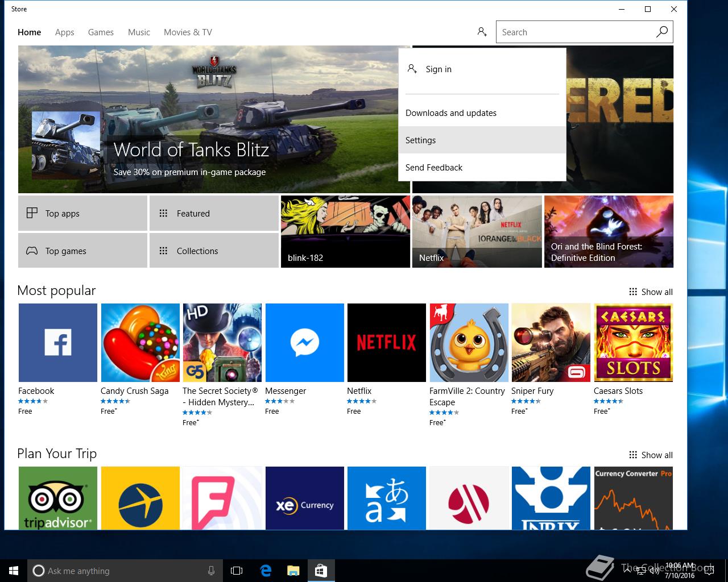Open the Currency Converter Pro tile
The width and height of the screenshot is (728, 582).
(x=633, y=498)
